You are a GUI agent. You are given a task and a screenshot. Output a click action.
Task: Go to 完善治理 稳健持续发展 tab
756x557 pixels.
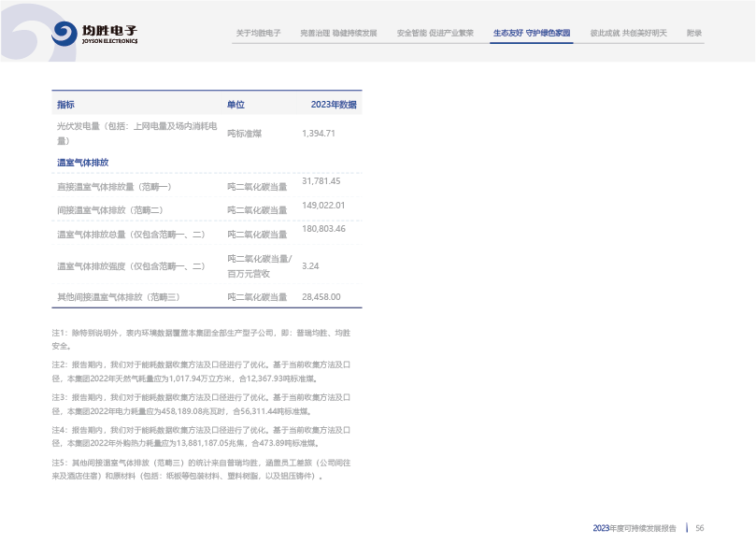pyautogui.click(x=338, y=33)
